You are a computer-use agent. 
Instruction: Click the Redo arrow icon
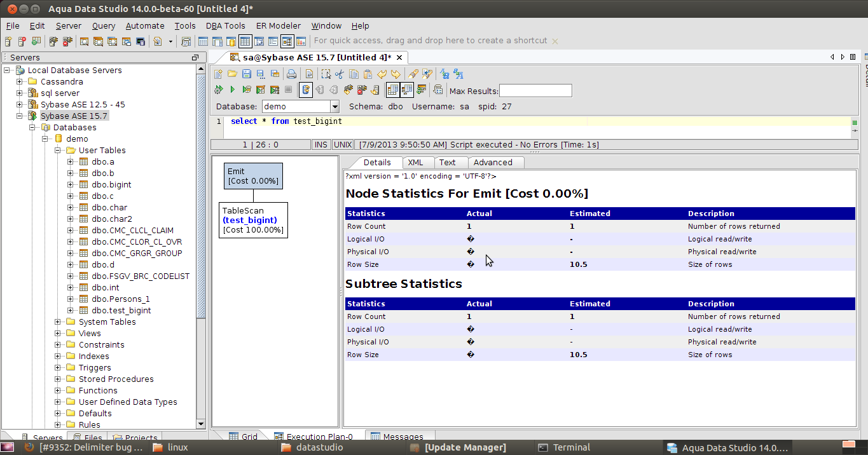click(396, 74)
